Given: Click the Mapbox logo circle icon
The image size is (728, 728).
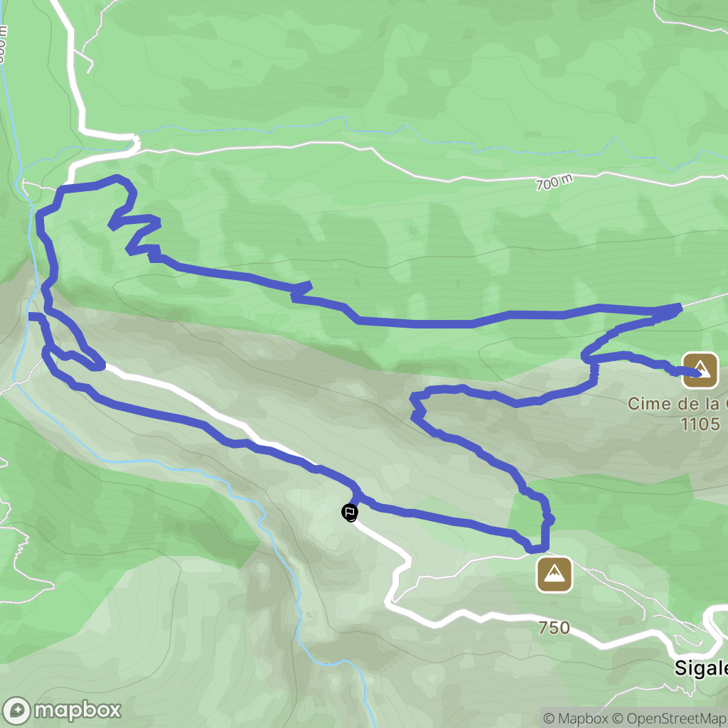Looking at the screenshot, I should coord(16,711).
